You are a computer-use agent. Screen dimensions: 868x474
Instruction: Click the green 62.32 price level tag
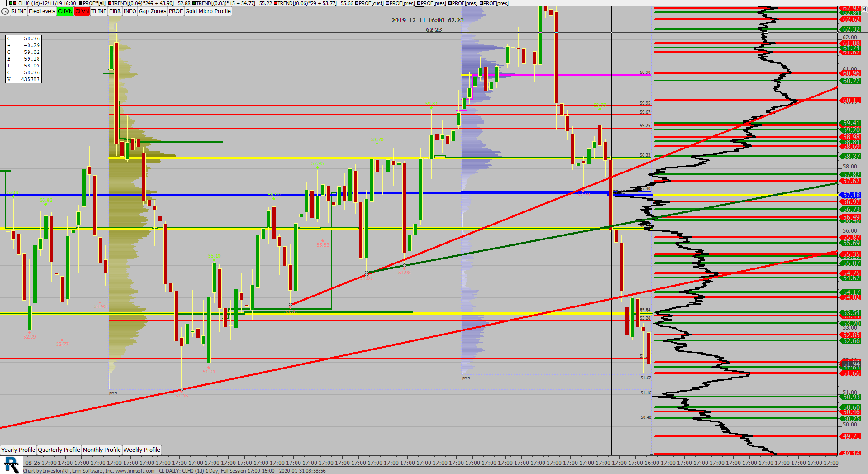coord(851,29)
